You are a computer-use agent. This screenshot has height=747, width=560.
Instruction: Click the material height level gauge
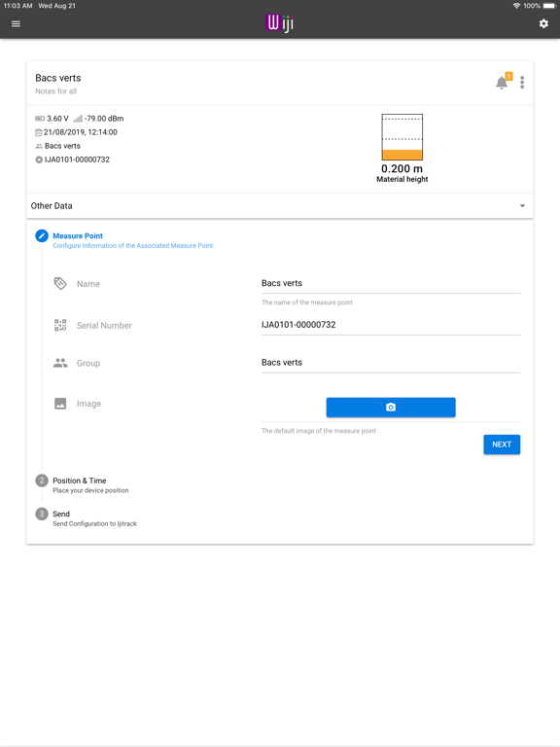click(x=402, y=137)
